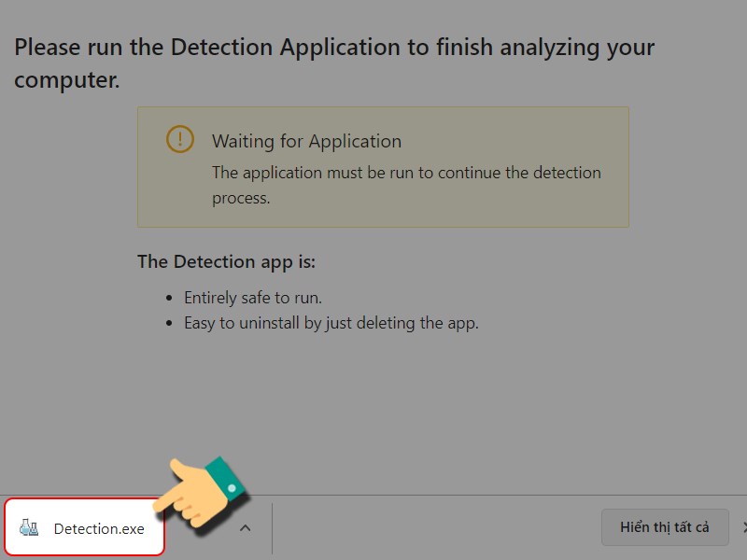
Task: Click the 'Hiển thị tất cả' button
Action: (665, 527)
